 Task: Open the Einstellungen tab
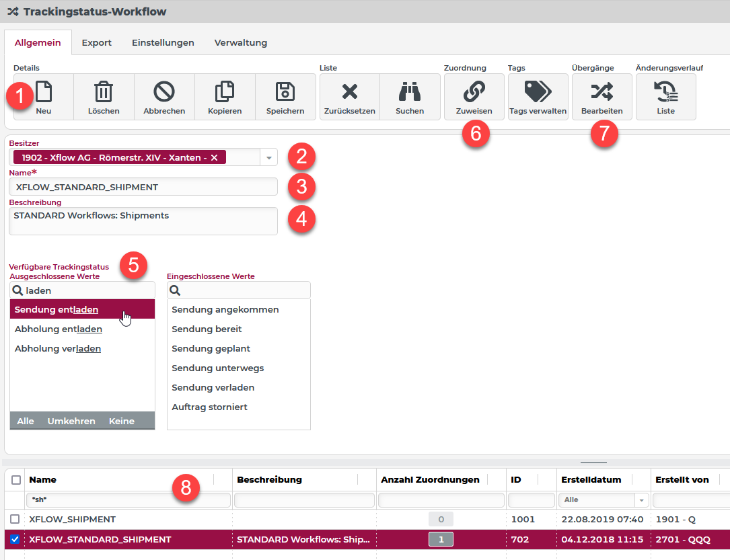point(163,42)
